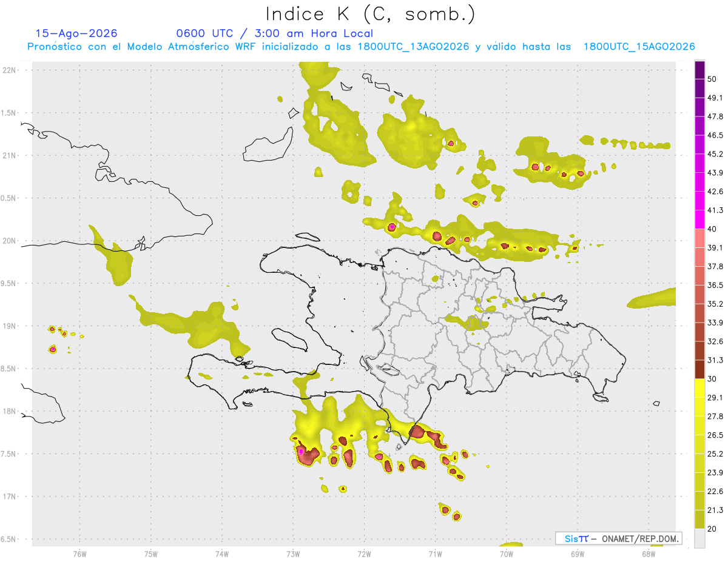The height and width of the screenshot is (562, 728).
Task: Click longitude label '69W'
Action: tap(578, 554)
